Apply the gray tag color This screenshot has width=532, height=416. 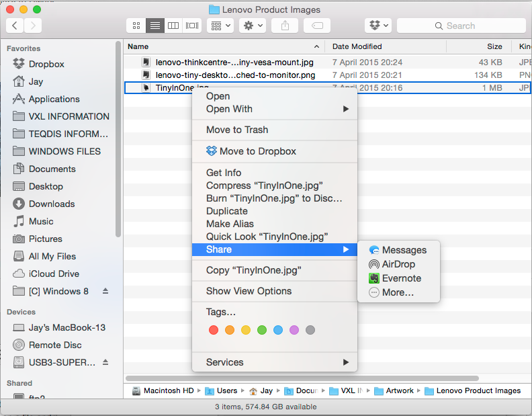pos(310,330)
